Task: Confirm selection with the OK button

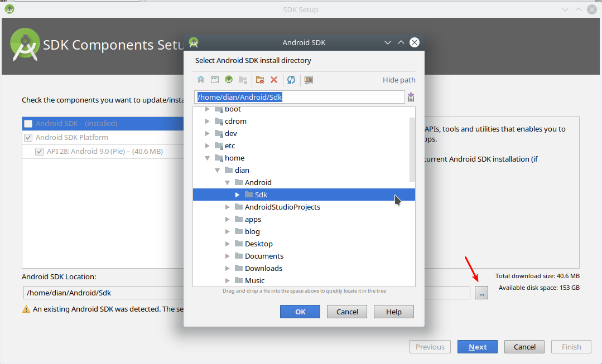Action: click(300, 312)
